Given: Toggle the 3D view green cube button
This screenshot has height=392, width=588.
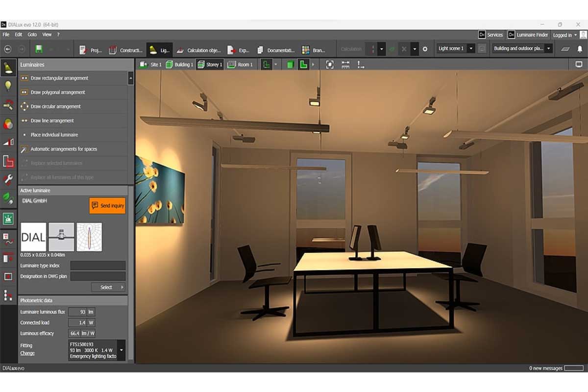Looking at the screenshot, I should click(290, 65).
